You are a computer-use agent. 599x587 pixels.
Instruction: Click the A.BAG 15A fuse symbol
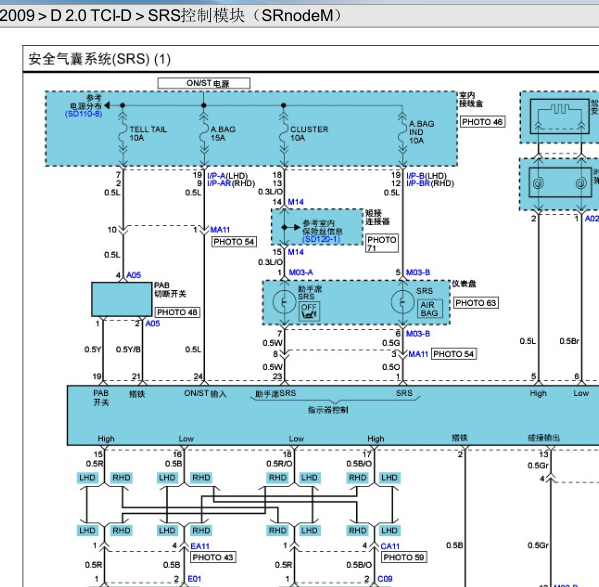(204, 134)
